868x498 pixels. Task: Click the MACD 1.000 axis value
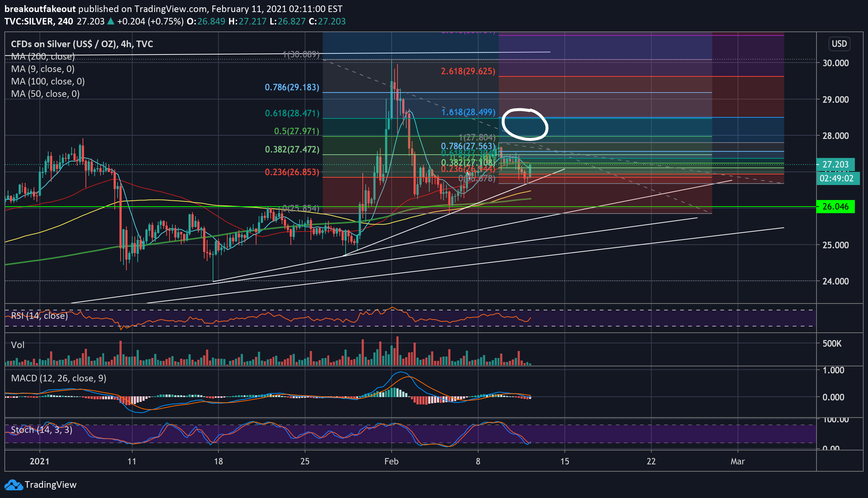[x=833, y=370]
